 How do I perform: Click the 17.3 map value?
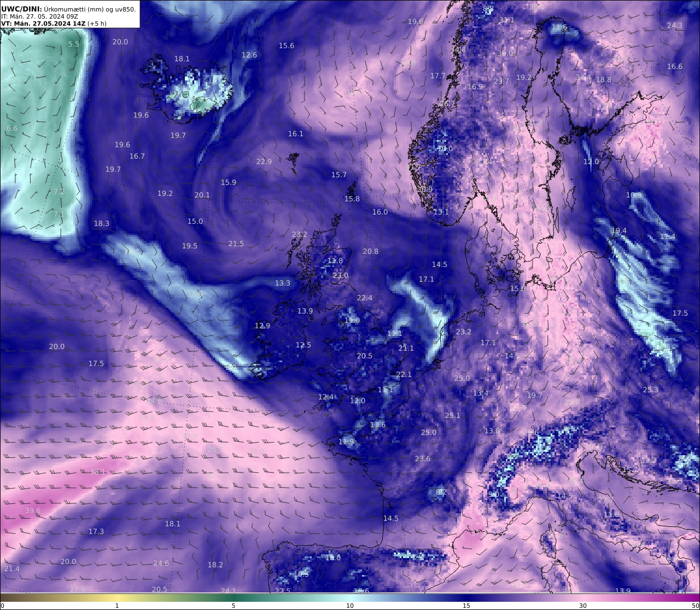[x=96, y=531]
